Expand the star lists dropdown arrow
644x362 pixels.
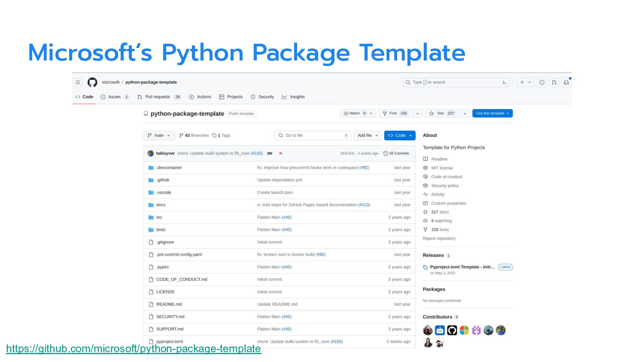[x=465, y=113]
